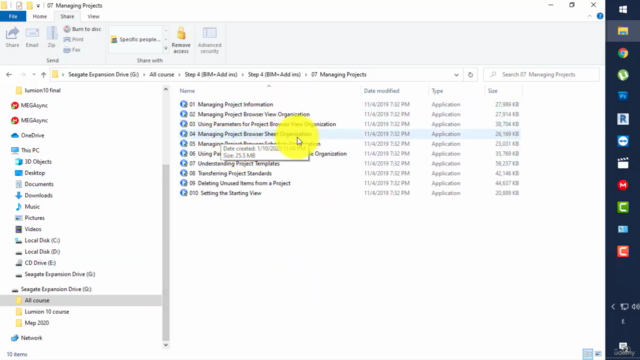Click Seagate Expansion Drive (G:) breadcrumb
Image resolution: width=640 pixels, height=360 pixels.
tap(103, 75)
